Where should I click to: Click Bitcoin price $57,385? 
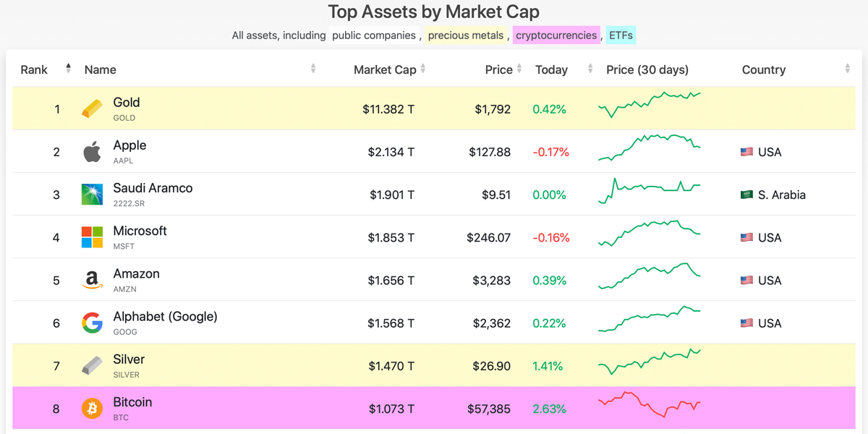tap(489, 409)
